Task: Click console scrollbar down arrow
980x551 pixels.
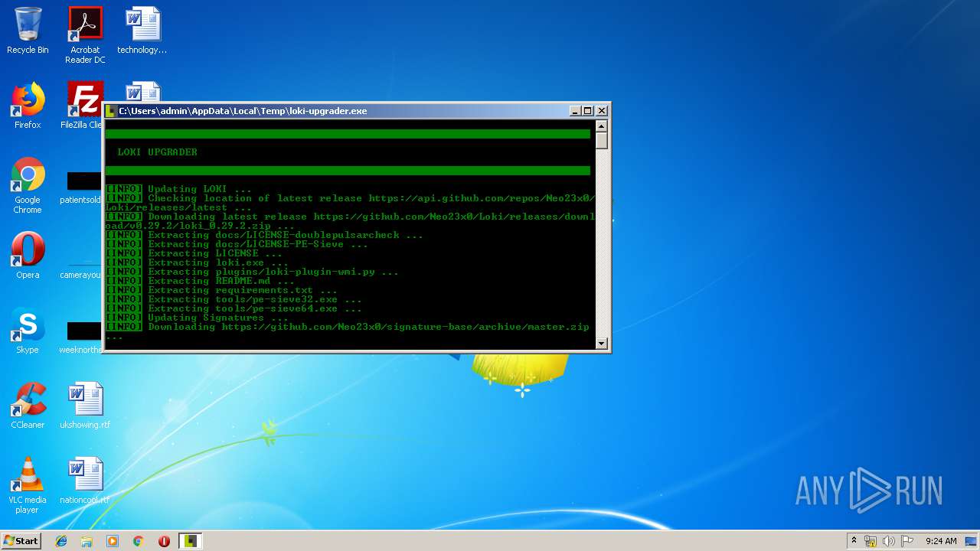Action: click(x=602, y=344)
